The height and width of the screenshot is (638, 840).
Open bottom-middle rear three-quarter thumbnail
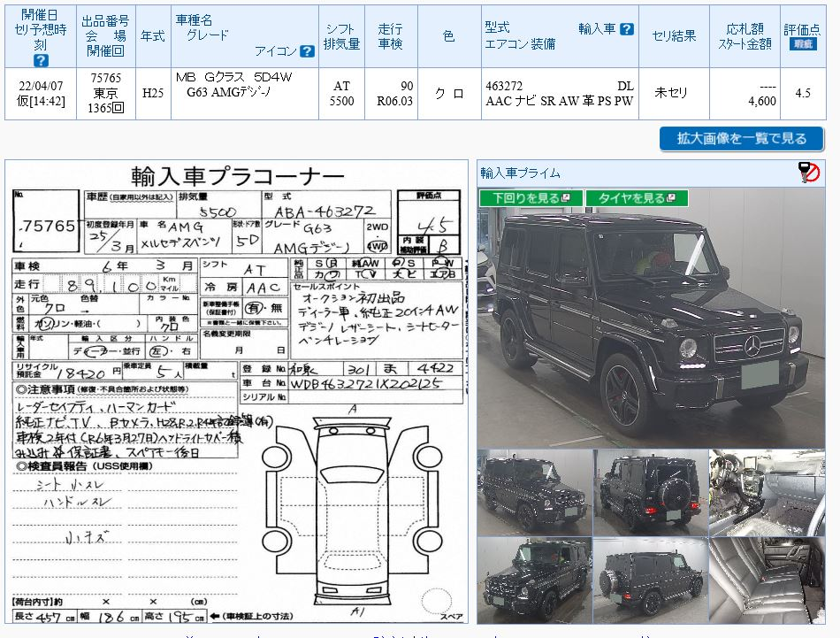pyautogui.click(x=651, y=580)
